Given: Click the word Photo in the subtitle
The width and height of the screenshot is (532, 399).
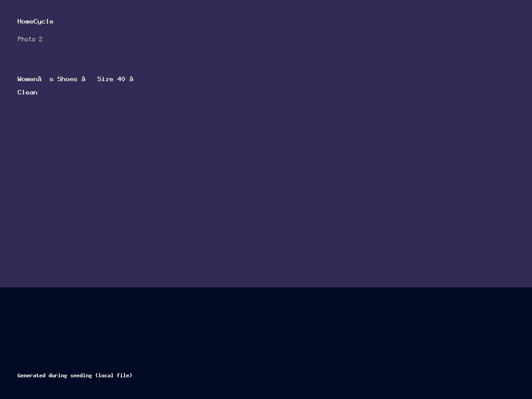Looking at the screenshot, I should 27,39.
